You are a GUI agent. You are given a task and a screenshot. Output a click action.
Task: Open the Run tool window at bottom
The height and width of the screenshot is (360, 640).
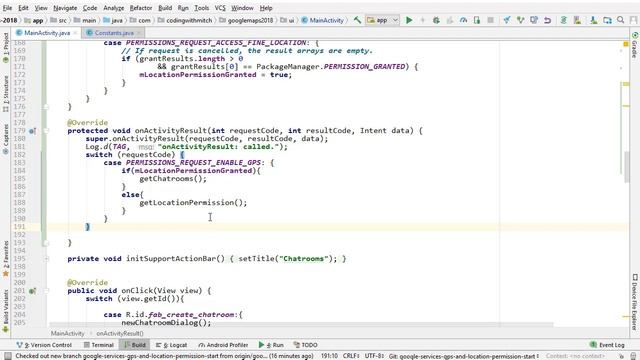(271, 345)
